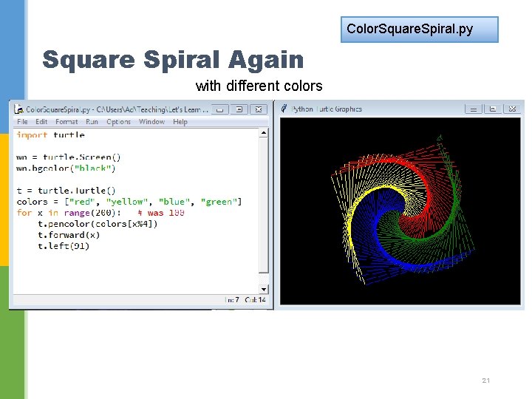Viewport: 532px width, 399px height.
Task: Open the Edit menu in IDLE
Action: (41, 121)
